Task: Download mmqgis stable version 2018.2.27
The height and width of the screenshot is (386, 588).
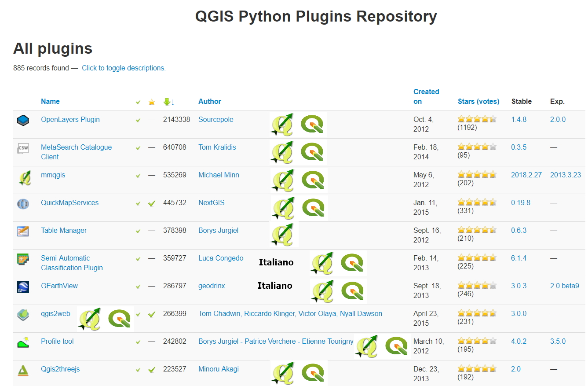Action: pyautogui.click(x=526, y=175)
